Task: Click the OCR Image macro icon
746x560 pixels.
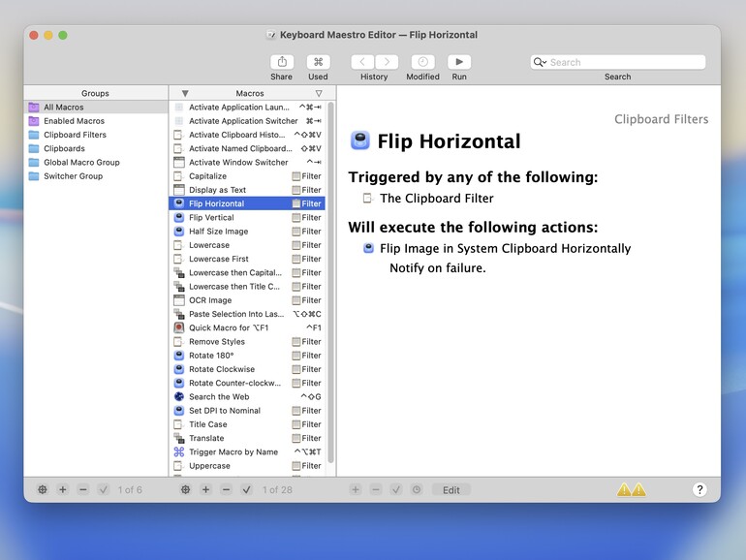Action: pos(179,300)
